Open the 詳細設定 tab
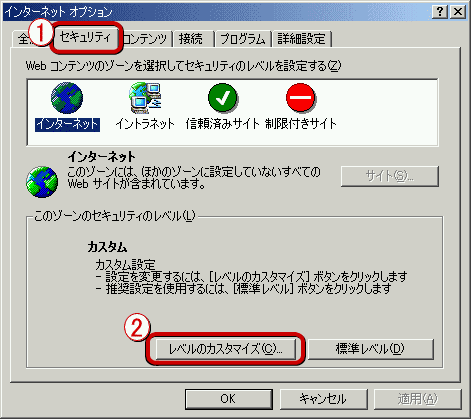 pos(301,39)
